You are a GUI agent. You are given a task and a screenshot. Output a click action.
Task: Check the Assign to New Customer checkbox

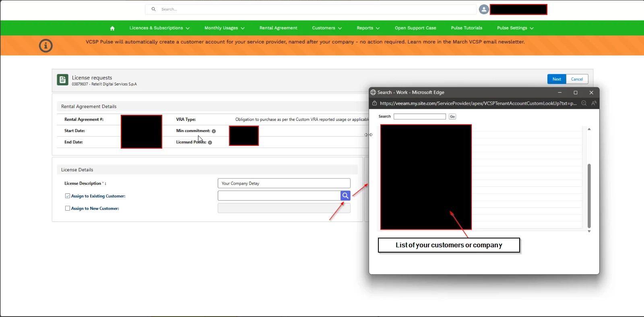(68, 208)
